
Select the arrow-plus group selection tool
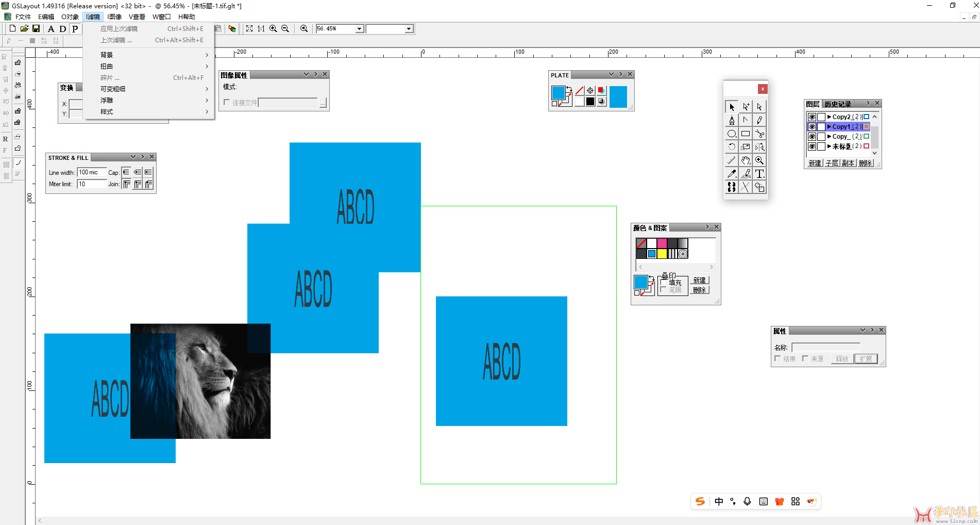point(746,107)
